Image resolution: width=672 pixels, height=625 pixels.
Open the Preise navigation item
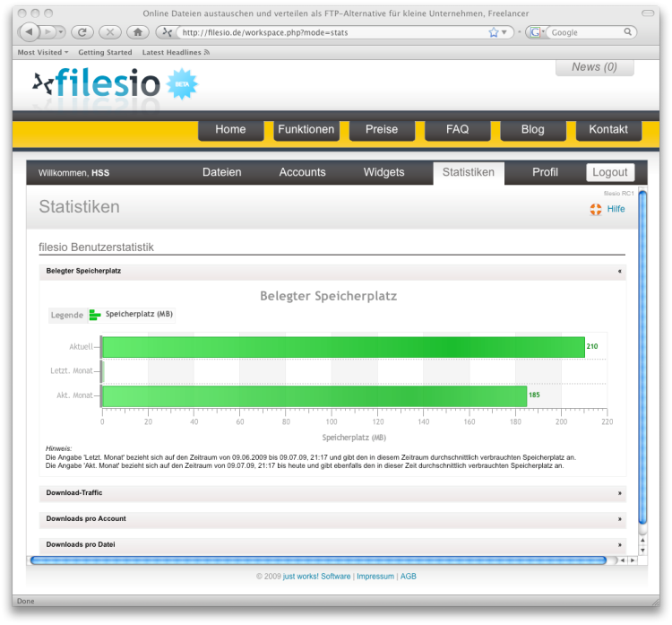382,129
